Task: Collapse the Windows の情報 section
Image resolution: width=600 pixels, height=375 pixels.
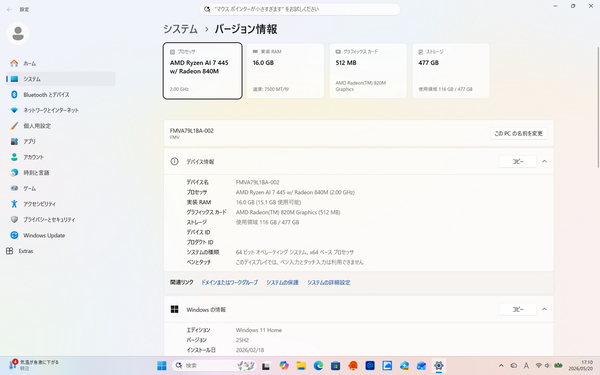Action: click(x=544, y=309)
